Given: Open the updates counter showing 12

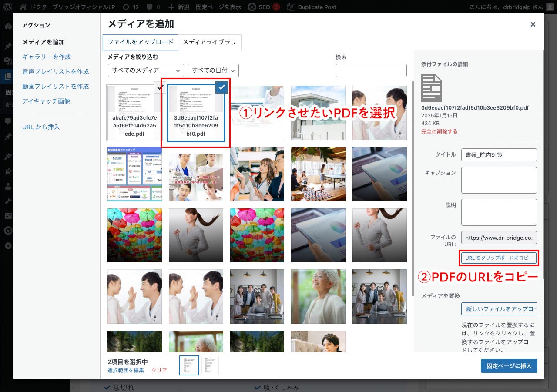Looking at the screenshot, I should coord(131,7).
